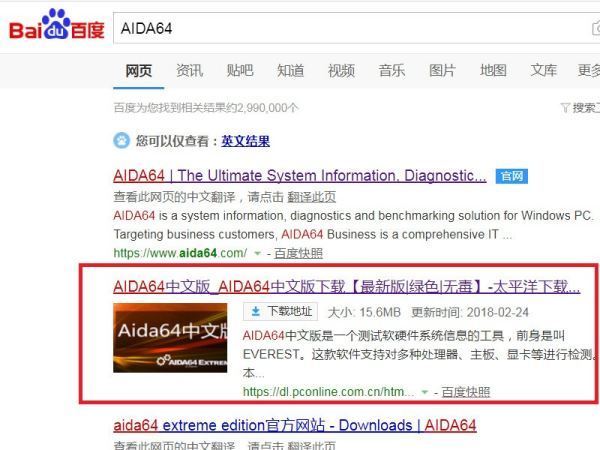This screenshot has height=450, width=600.
Task: Click the 大小: 15.6MB text
Action: [x=364, y=312]
